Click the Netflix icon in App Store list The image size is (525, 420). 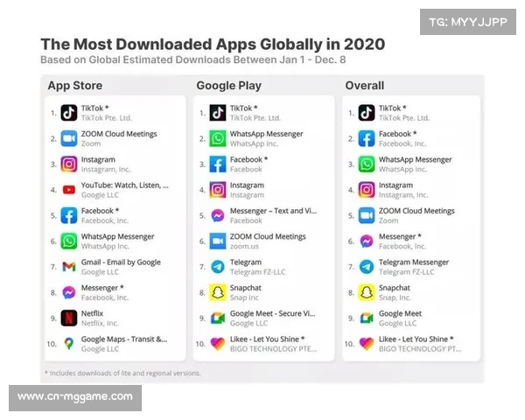tap(69, 318)
